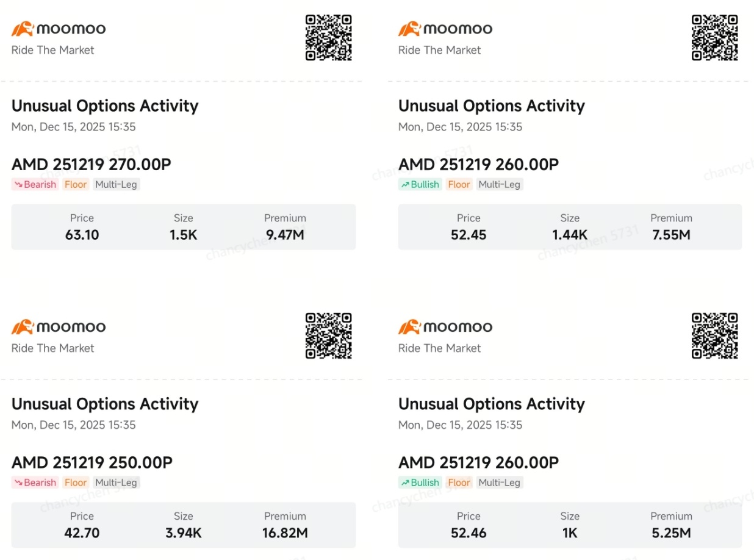Click the moomoo logo on the top-left card

[x=58, y=27]
